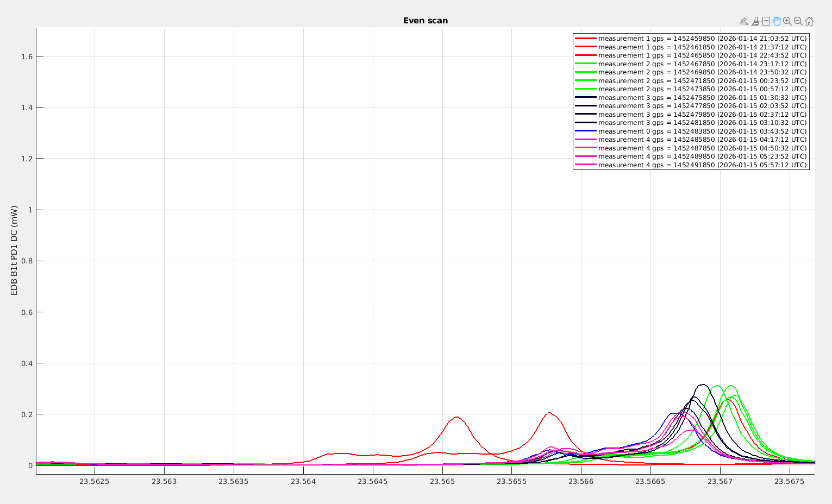Image resolution: width=832 pixels, height=504 pixels.
Task: Click the red curve peak near 23.565
Action: [456, 417]
